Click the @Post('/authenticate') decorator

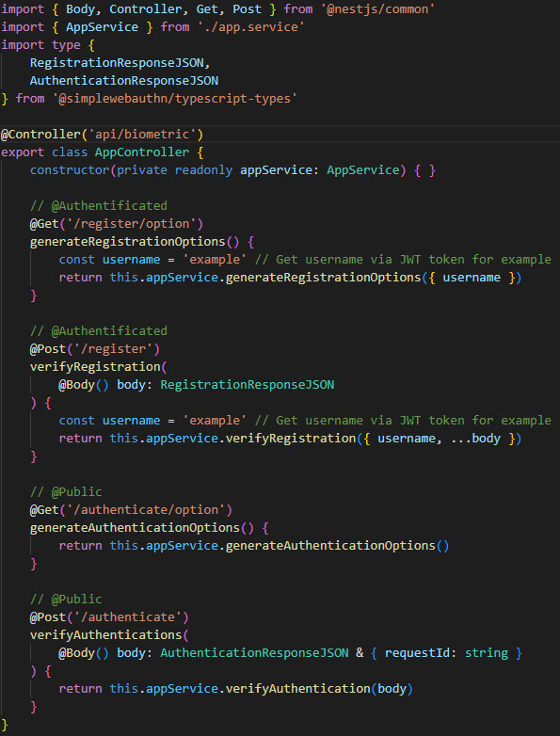(x=110, y=616)
